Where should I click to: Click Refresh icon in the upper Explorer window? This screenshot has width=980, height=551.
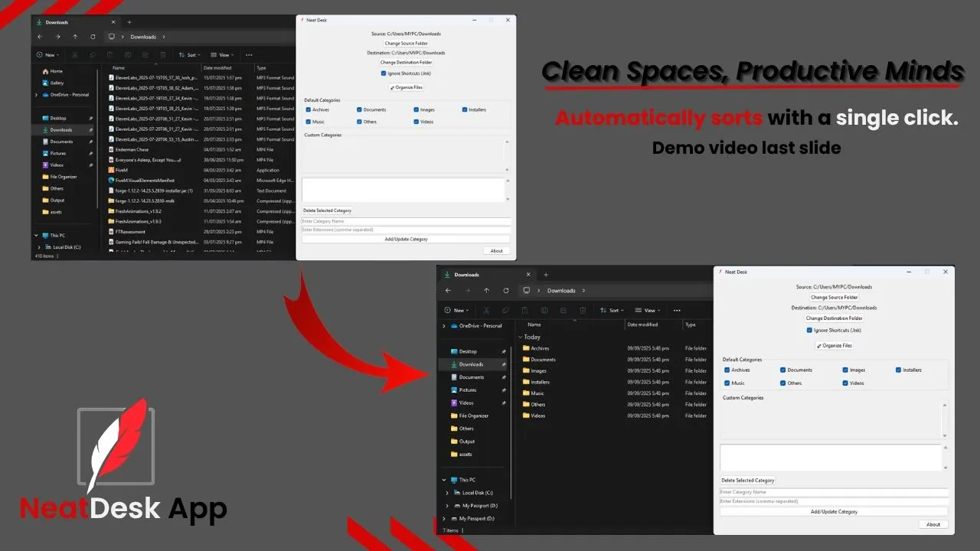[x=93, y=37]
